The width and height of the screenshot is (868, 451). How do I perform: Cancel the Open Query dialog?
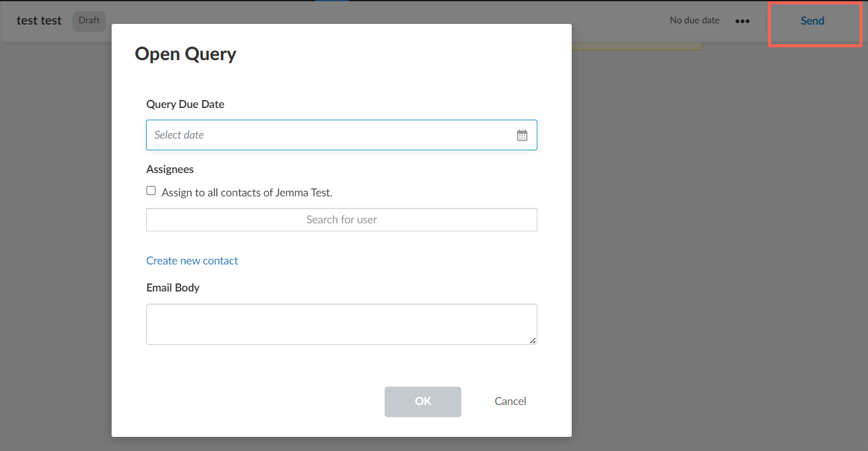pos(510,401)
